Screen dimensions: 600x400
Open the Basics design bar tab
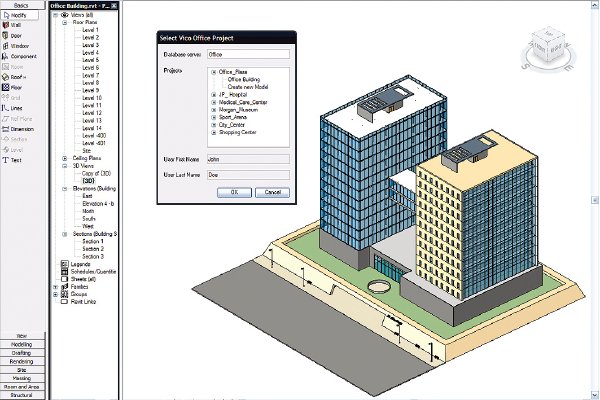(22, 5)
